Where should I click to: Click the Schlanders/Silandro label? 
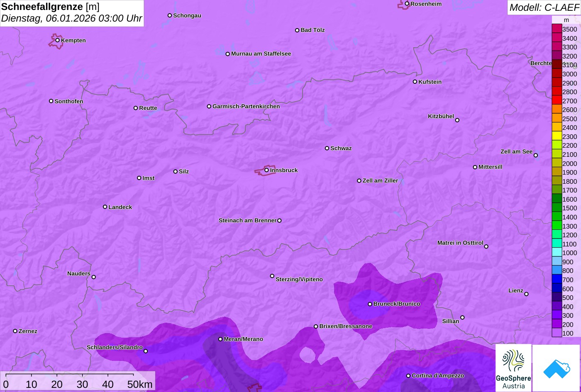click(115, 347)
